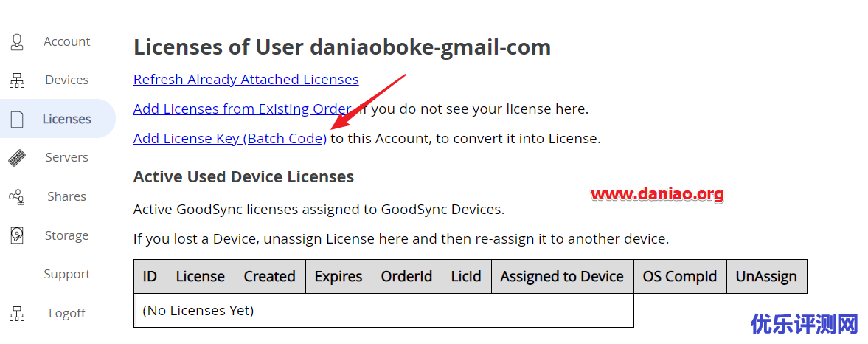Click Refresh Already Attached Licenses link
868x344 pixels.
pos(246,79)
